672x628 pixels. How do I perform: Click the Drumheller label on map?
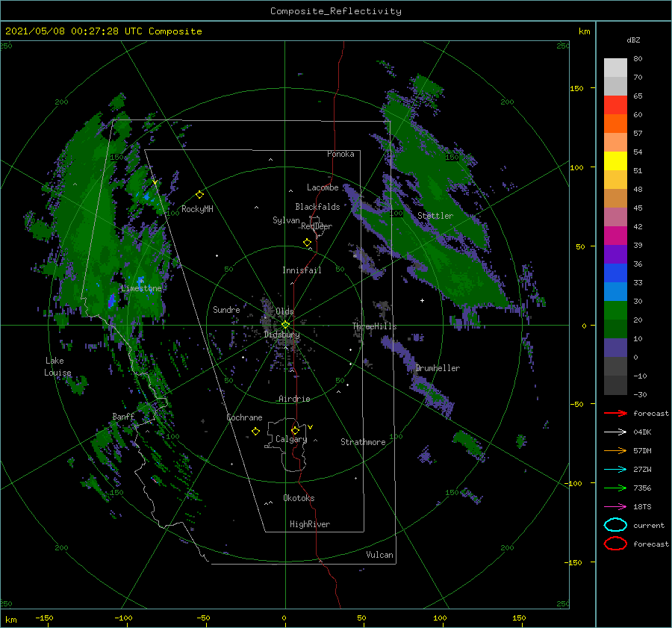coord(438,368)
